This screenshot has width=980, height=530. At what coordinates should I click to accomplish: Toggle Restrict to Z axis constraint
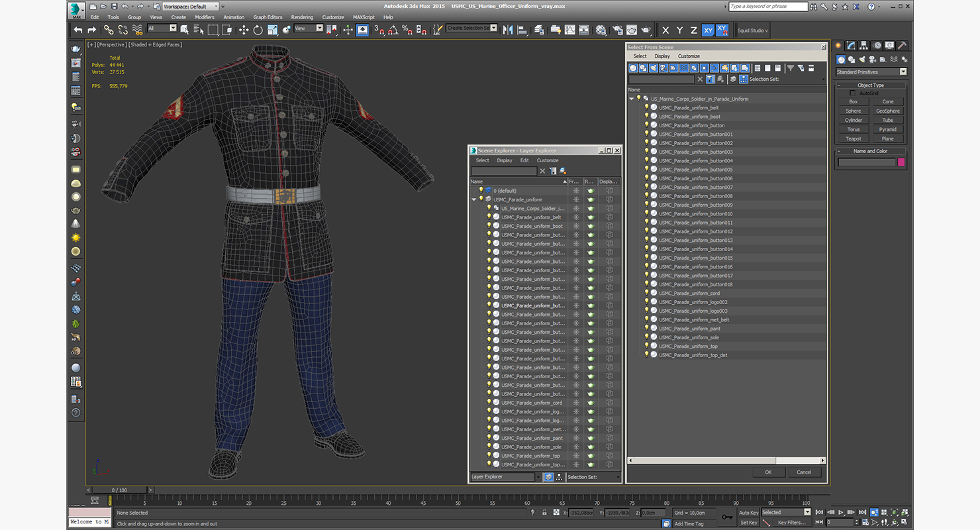tap(693, 30)
